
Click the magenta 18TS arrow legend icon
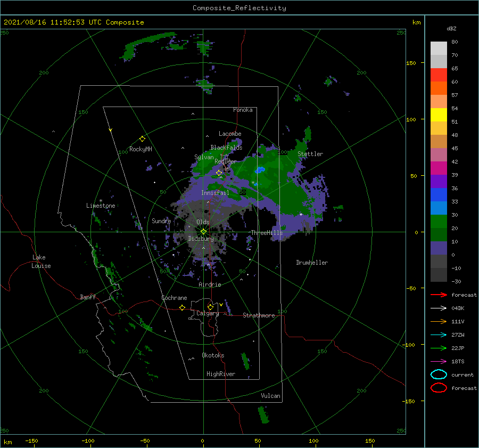click(x=439, y=362)
